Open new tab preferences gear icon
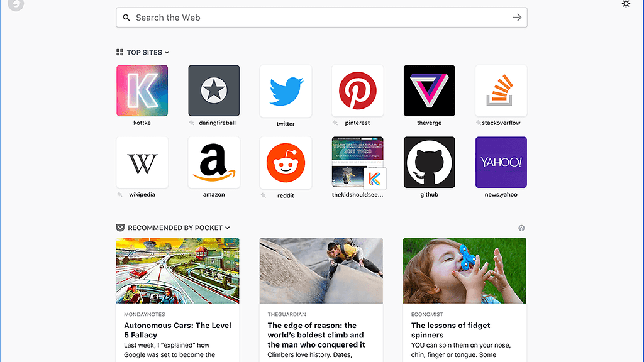 coord(626,4)
